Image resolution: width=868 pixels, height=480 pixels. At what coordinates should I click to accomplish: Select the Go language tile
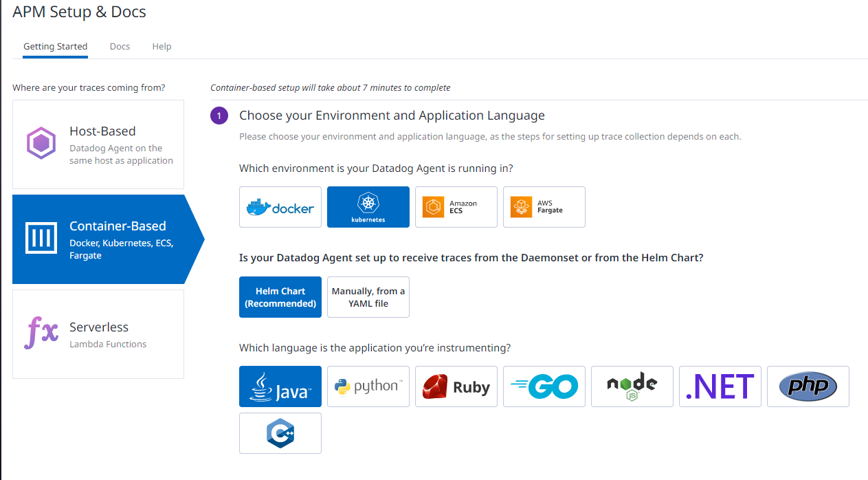tap(544, 386)
